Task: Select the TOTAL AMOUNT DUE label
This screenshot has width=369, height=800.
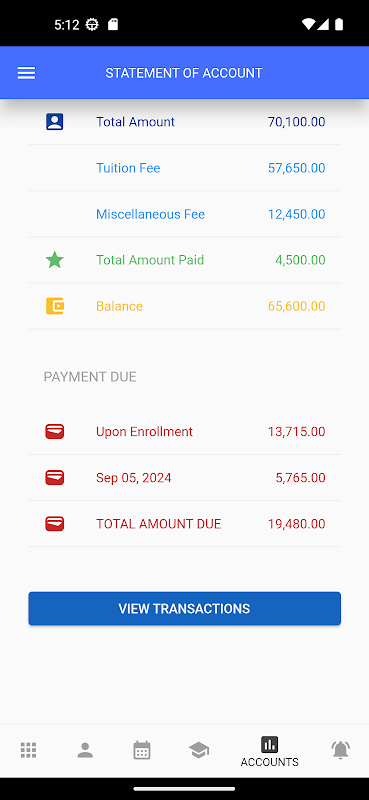Action: tap(159, 524)
